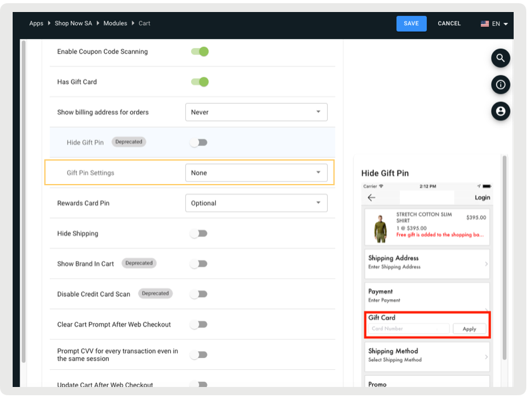Toggle Has Gift Card switch
Image resolution: width=532 pixels, height=399 pixels.
click(200, 82)
